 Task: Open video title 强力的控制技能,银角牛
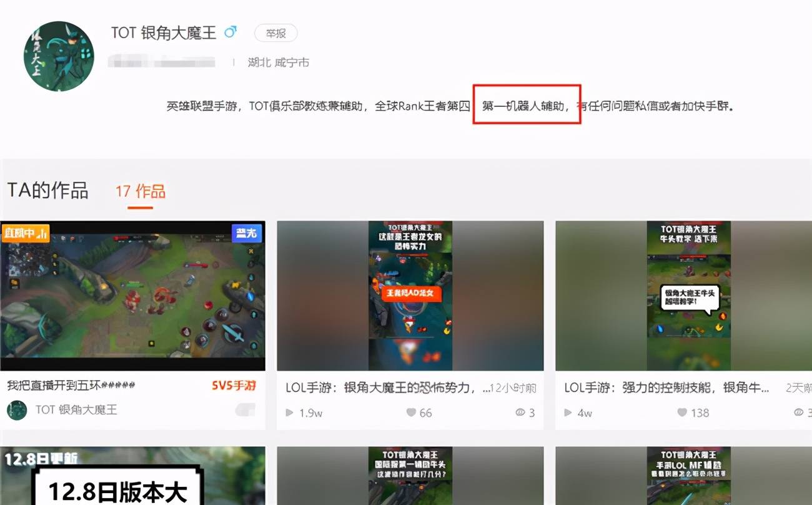[666, 388]
